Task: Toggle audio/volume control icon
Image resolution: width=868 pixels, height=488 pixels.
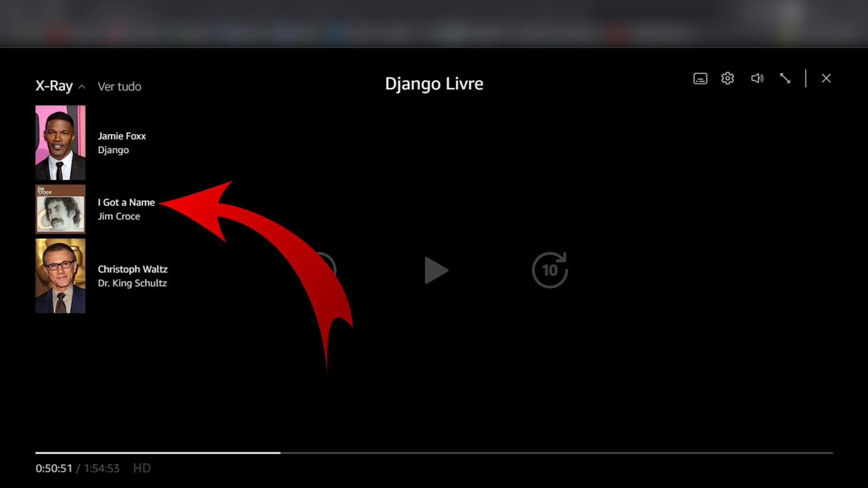Action: click(757, 78)
